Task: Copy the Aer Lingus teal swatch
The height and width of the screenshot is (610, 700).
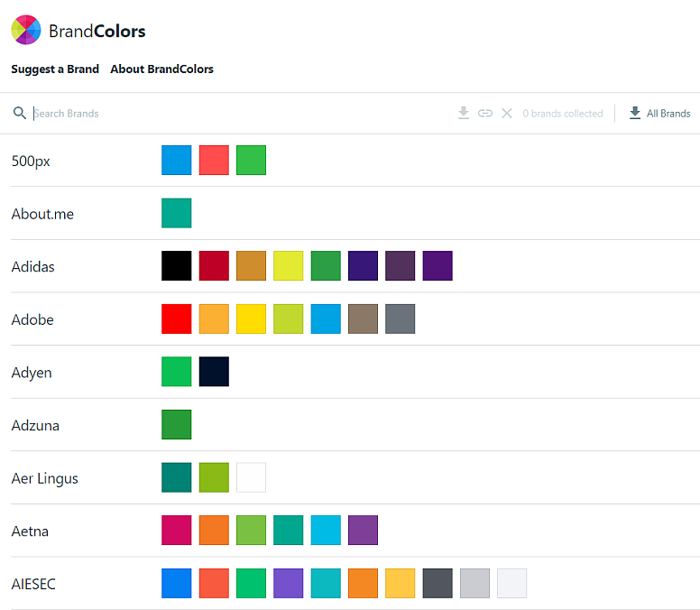Action: pyautogui.click(x=176, y=477)
